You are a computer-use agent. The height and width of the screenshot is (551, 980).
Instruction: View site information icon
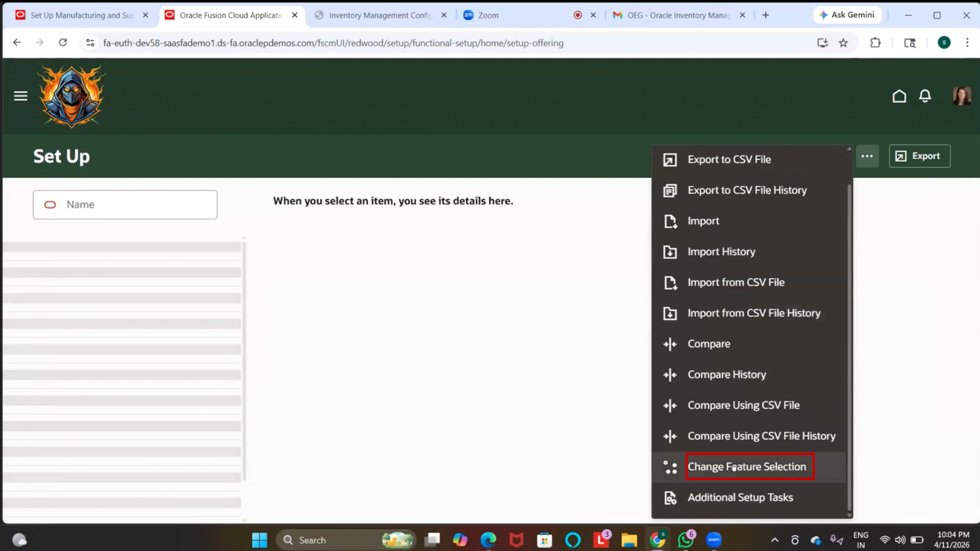pos(90,43)
